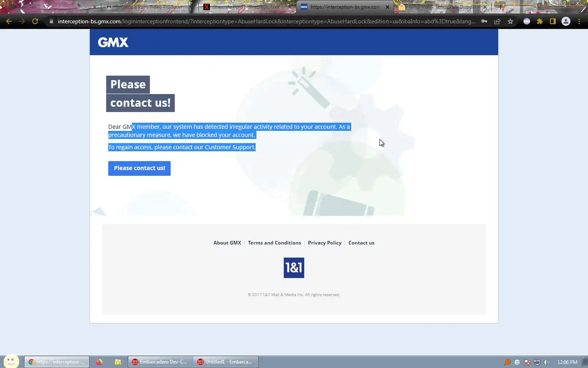Open the flag tray icon with red X
Screen dimensions: 588x368
(x=527, y=362)
